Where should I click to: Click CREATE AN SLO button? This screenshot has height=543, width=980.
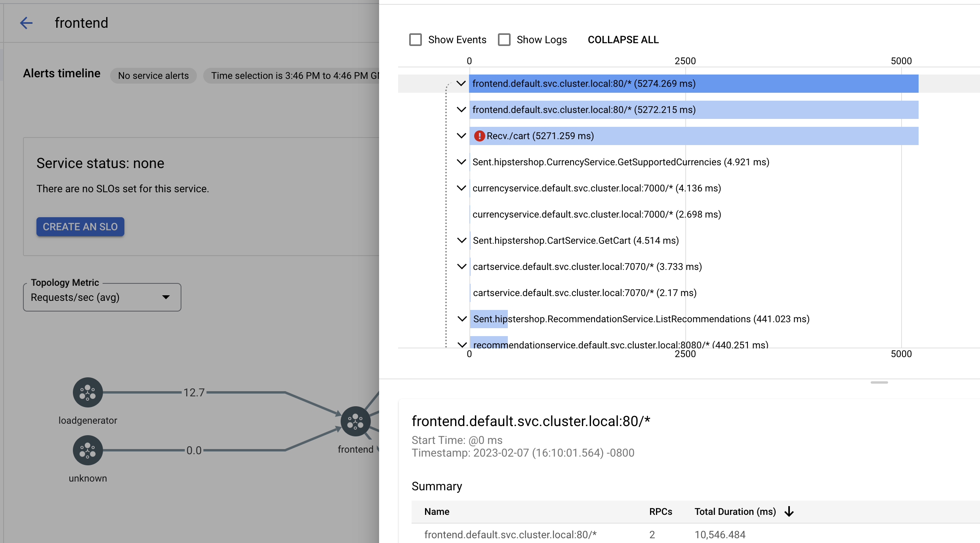[80, 227]
